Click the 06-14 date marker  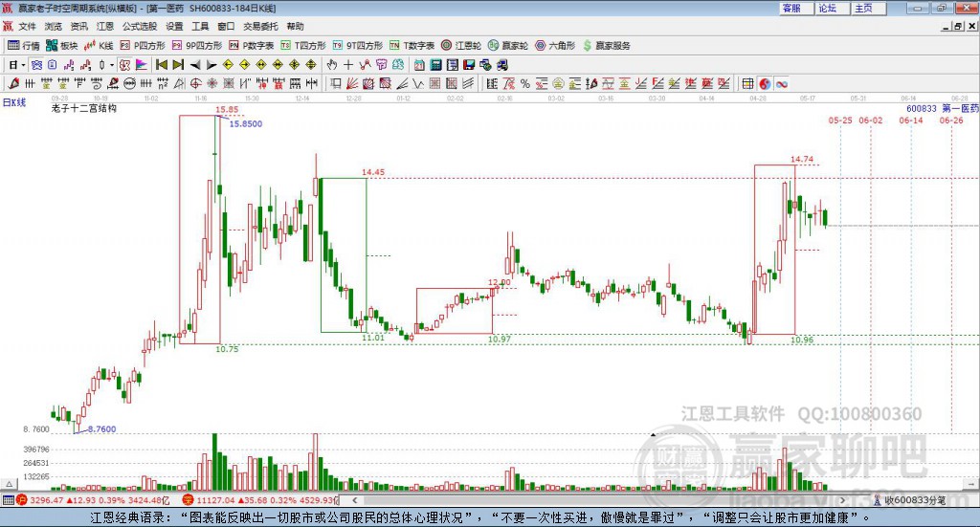click(x=911, y=121)
